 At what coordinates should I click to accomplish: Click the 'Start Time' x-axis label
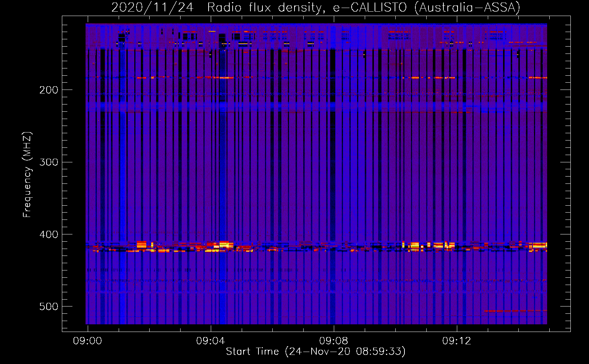click(315, 351)
